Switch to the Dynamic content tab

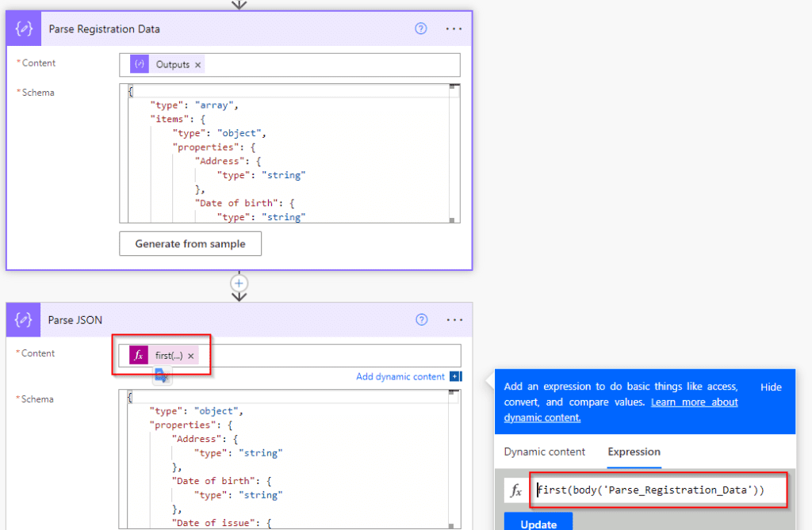pos(545,452)
